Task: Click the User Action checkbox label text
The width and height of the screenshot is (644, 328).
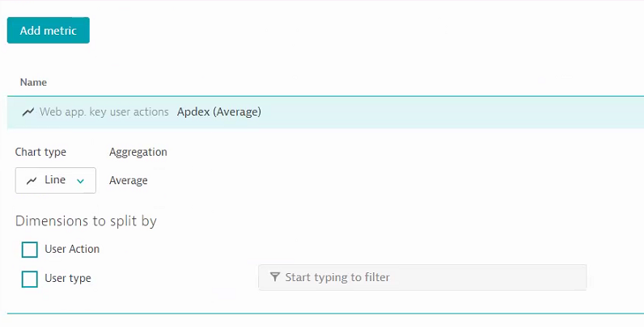Action: tap(72, 249)
